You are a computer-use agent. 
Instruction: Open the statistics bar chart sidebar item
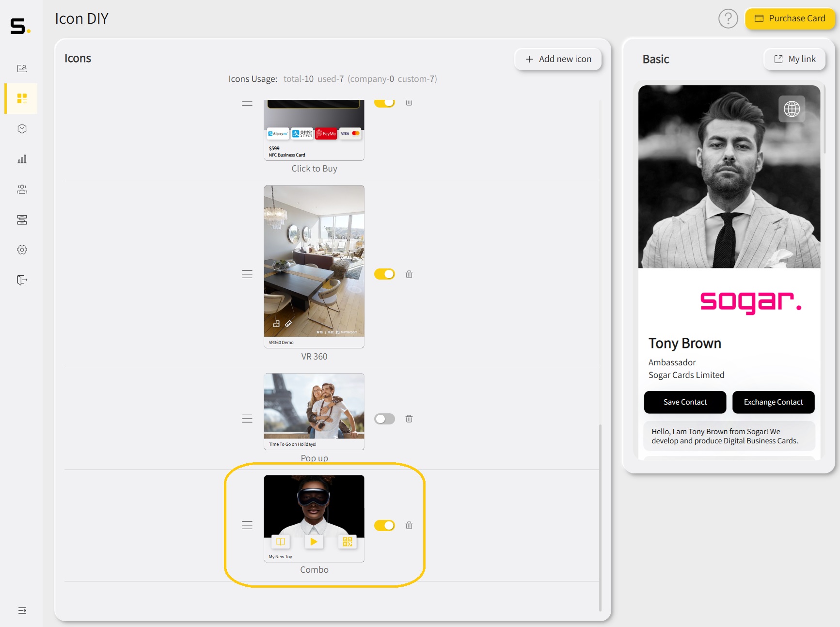click(22, 159)
